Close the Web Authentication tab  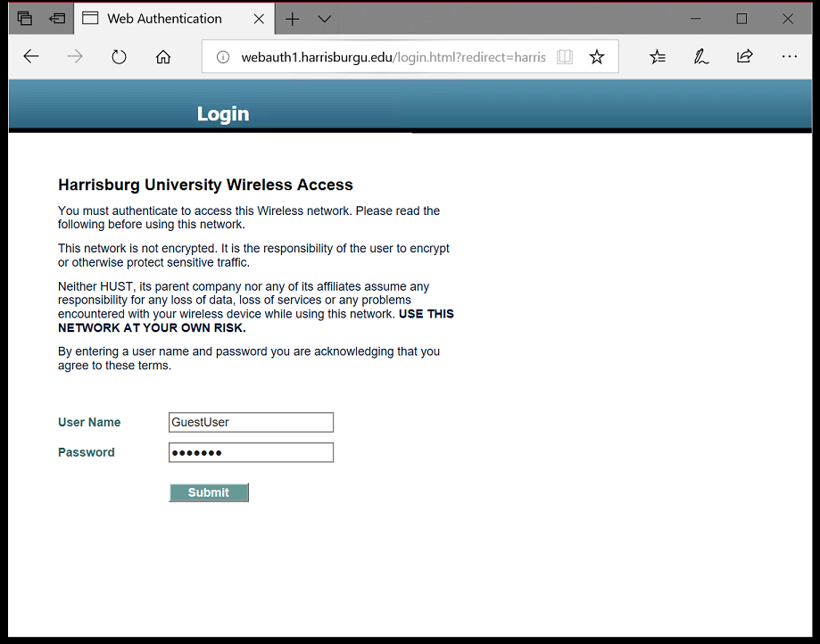coord(259,20)
